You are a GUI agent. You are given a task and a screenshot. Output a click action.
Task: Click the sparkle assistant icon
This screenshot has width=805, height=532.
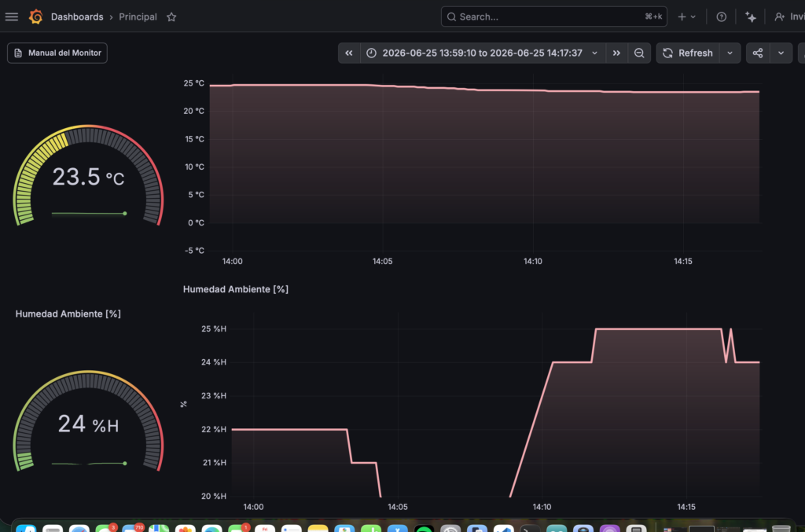pos(751,17)
